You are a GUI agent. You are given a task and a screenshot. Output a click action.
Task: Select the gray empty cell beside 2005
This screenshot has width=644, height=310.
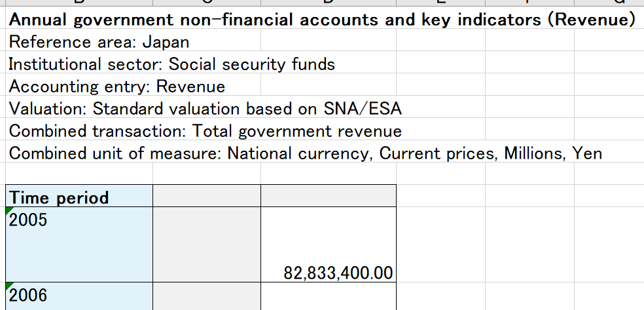(206, 244)
